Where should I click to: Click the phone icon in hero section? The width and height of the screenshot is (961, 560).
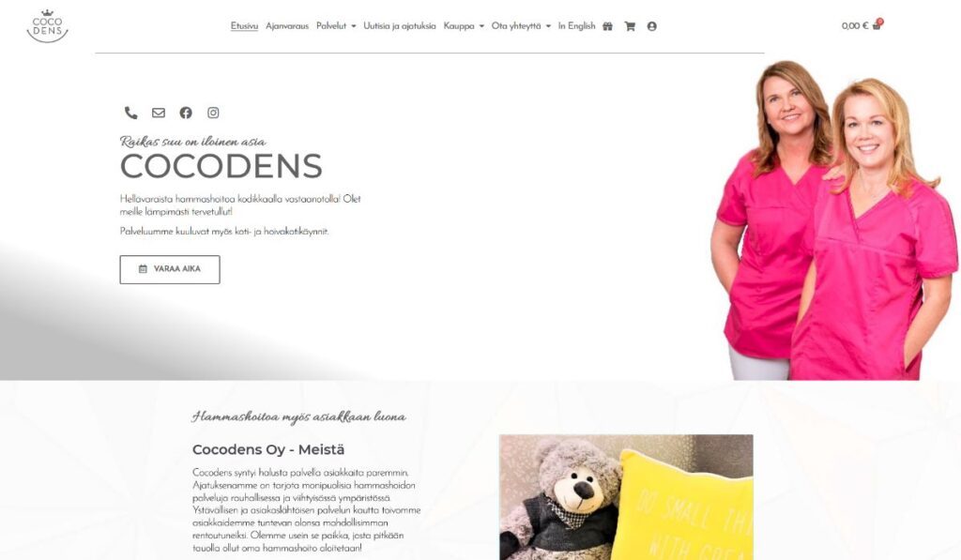(131, 113)
